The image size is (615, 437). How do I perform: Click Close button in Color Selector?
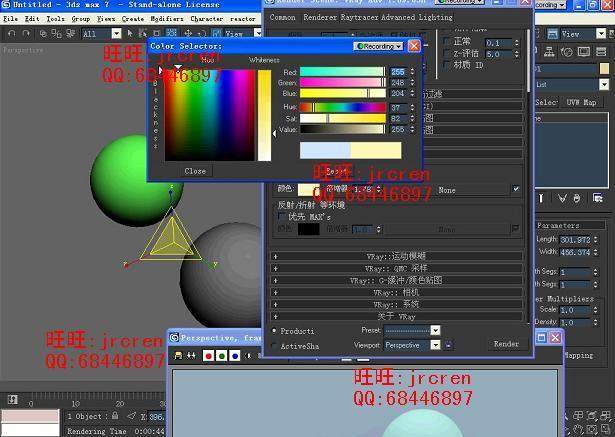[195, 171]
